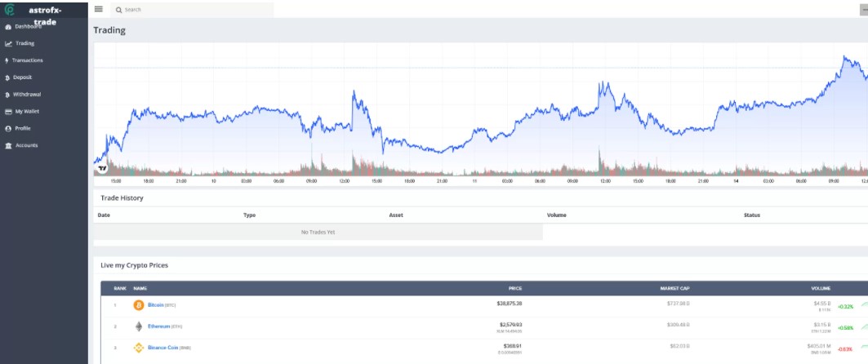Click Ethereum price $2,579.83
The height and width of the screenshot is (364, 868).
tap(510, 325)
